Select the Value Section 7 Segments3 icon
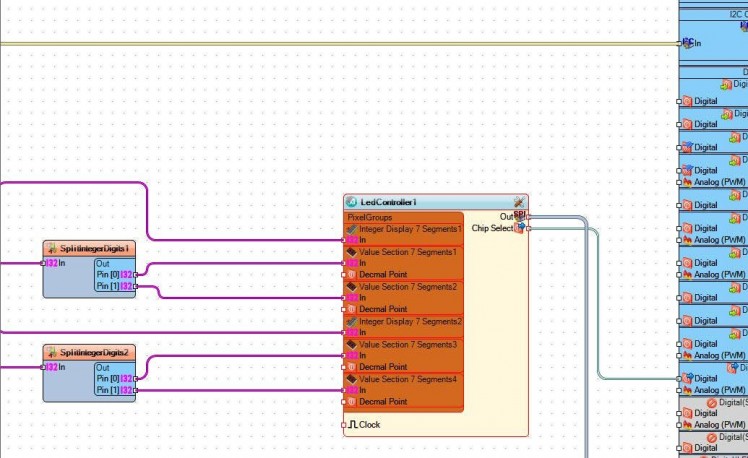 [x=352, y=344]
